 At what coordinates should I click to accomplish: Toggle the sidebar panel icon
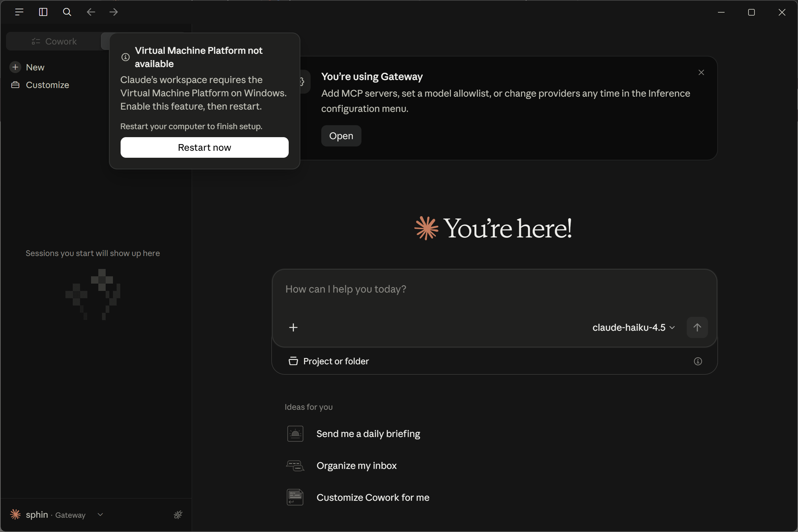(43, 12)
